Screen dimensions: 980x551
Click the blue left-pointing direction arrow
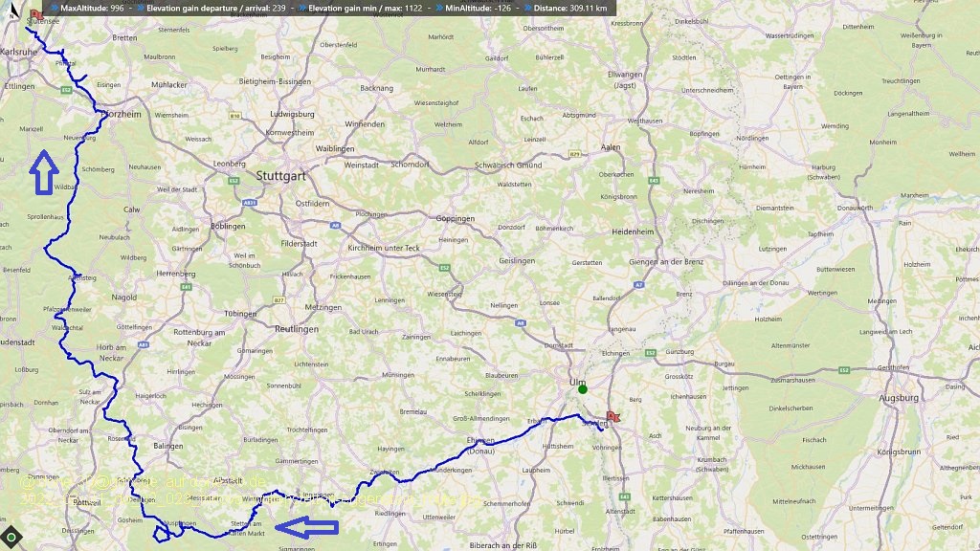[x=307, y=527]
